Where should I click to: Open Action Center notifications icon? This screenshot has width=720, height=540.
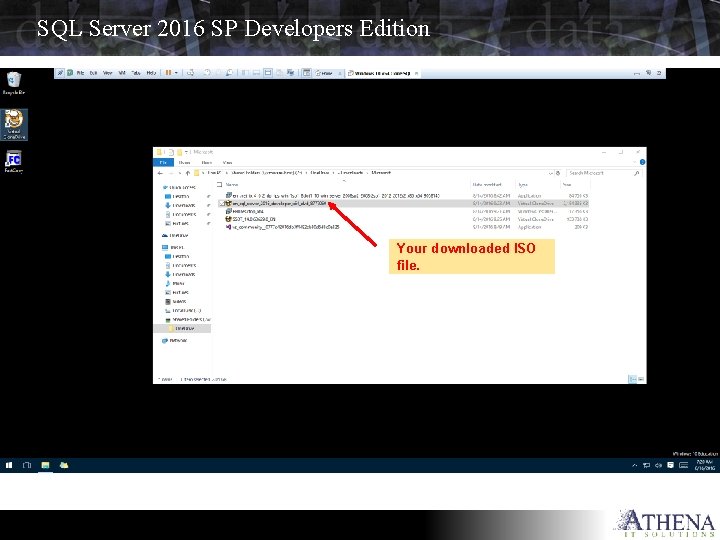pyautogui.click(x=670, y=466)
